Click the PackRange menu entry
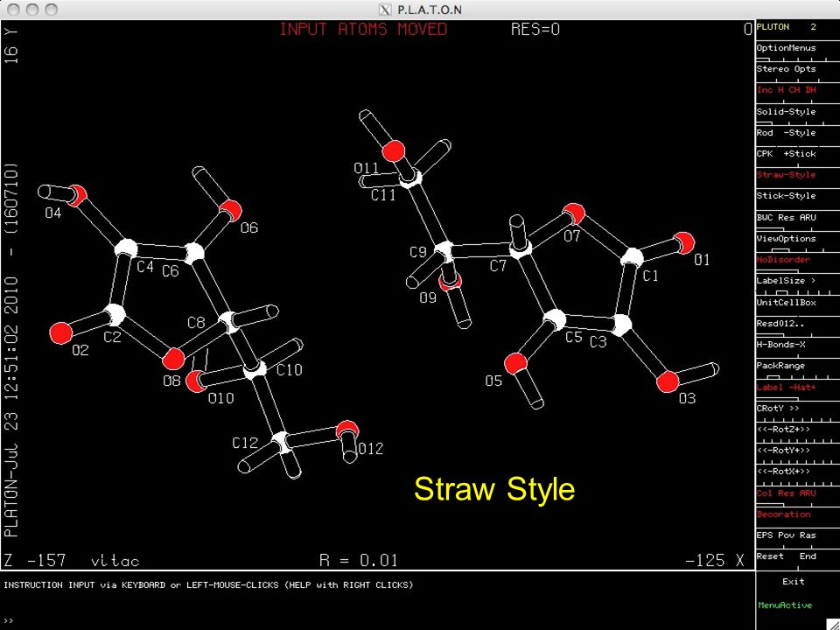Viewport: 840px width, 630px height. coord(780,366)
